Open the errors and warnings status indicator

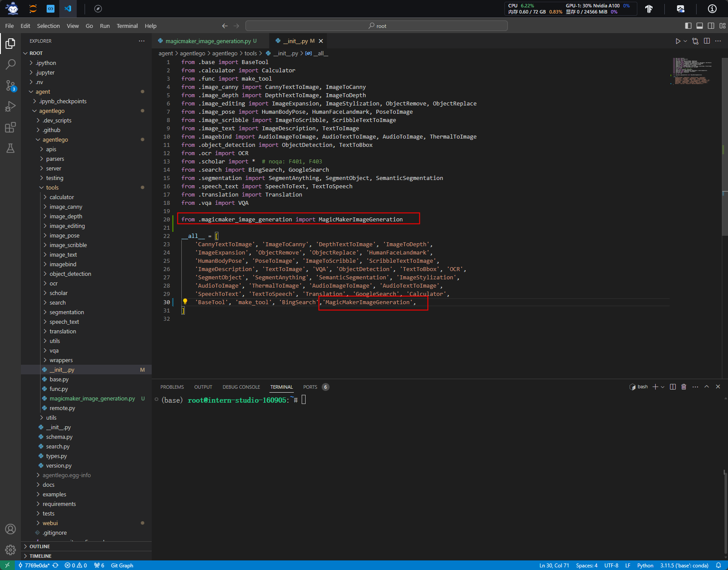pos(76,565)
